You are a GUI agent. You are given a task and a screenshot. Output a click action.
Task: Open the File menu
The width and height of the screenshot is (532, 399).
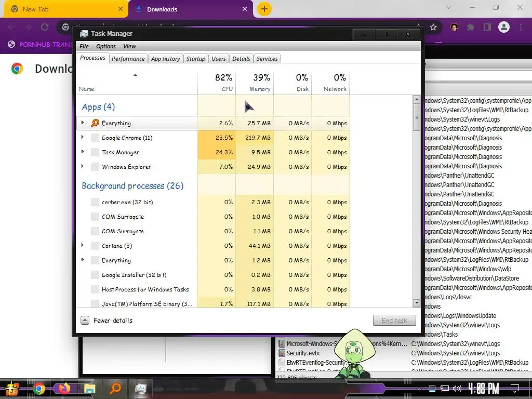84,46
